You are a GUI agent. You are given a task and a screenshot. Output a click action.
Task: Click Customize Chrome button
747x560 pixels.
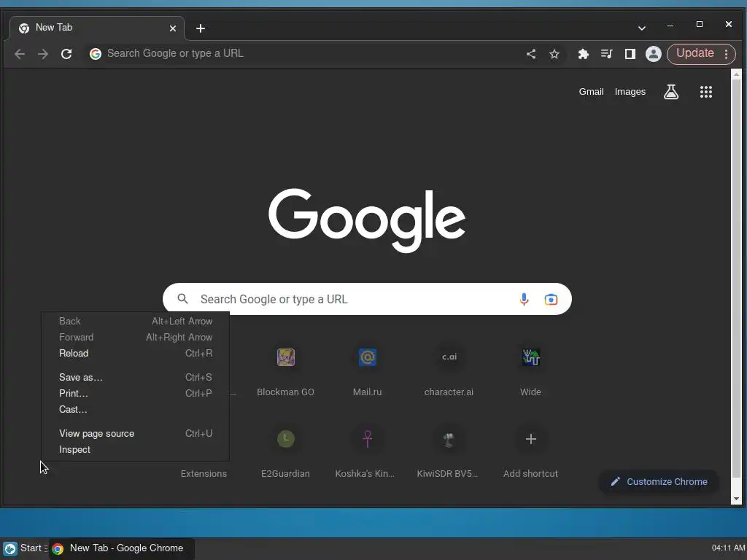659,481
